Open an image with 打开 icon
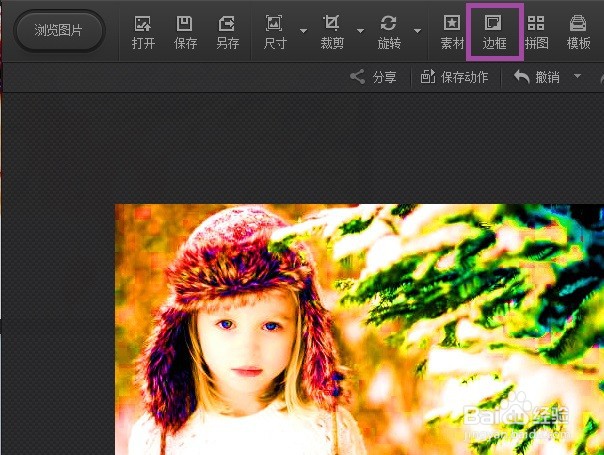The width and height of the screenshot is (604, 455). [143, 33]
